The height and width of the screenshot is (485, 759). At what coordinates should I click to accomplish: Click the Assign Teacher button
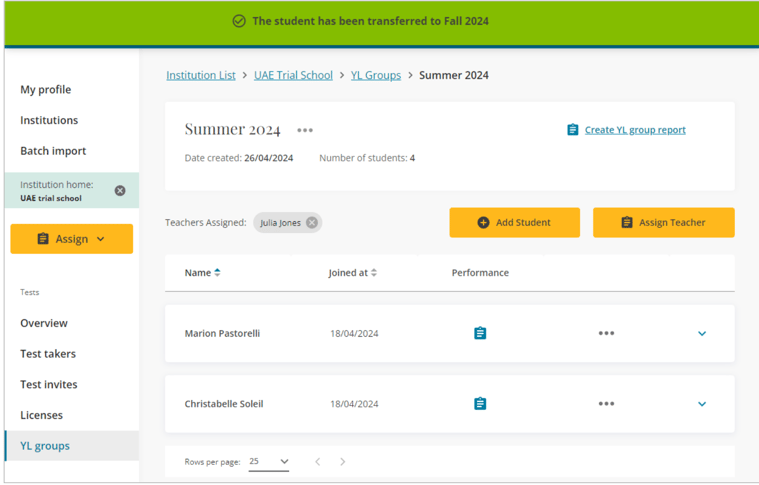click(663, 222)
